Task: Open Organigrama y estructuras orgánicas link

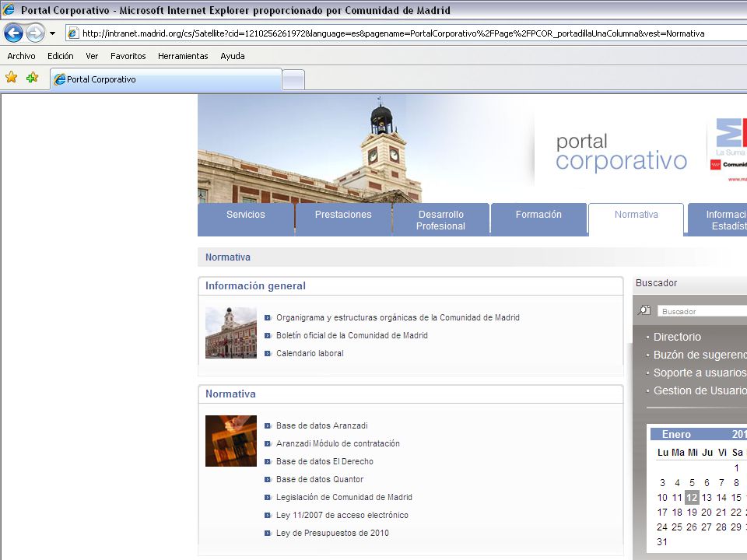Action: (x=398, y=317)
